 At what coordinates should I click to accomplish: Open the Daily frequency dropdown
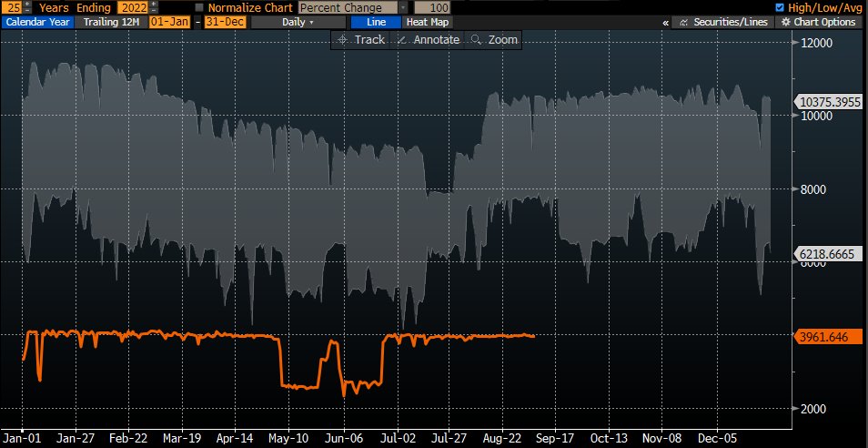(x=299, y=22)
